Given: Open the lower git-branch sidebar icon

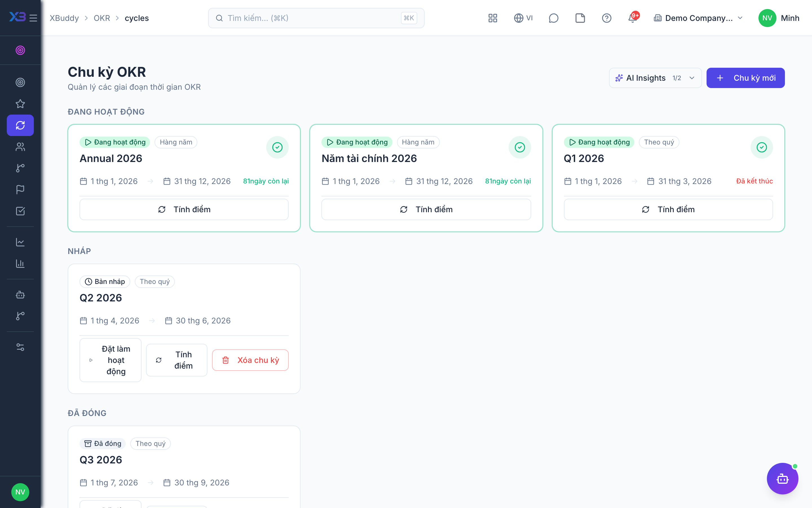Looking at the screenshot, I should 20,316.
